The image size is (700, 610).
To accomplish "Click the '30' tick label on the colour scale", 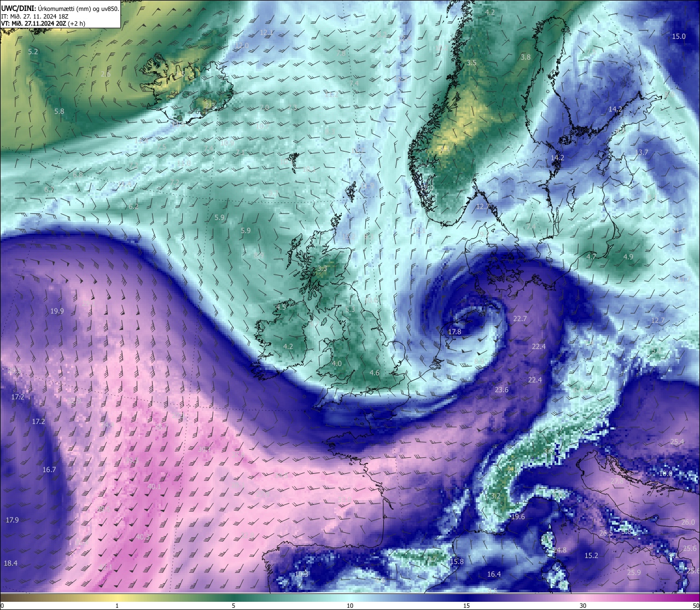I will point(583,606).
